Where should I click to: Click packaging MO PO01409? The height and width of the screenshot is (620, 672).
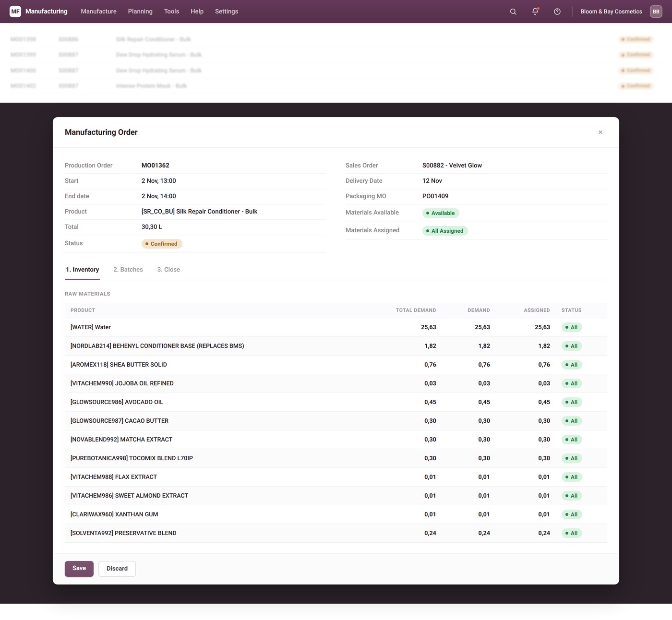pyautogui.click(x=435, y=196)
